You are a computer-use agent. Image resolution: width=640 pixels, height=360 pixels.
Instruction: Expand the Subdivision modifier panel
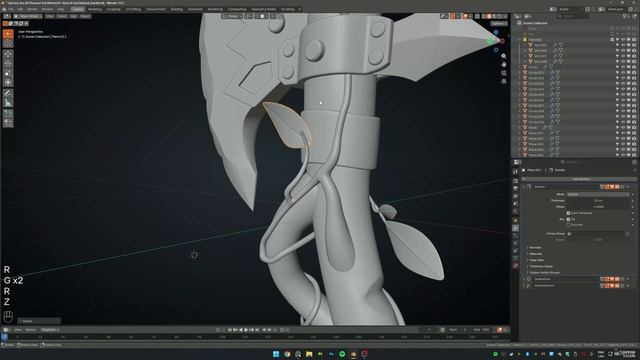tap(524, 279)
